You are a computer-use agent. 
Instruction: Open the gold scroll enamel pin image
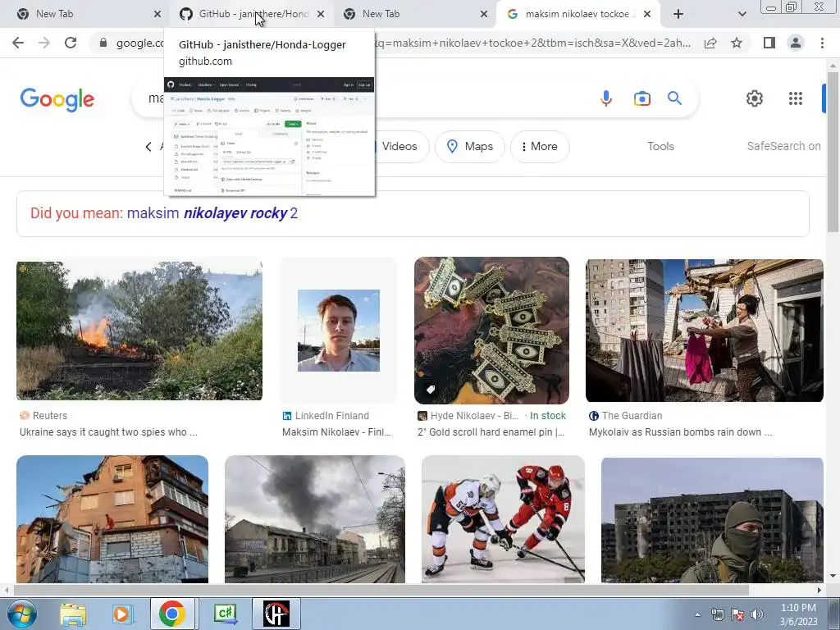click(x=492, y=331)
